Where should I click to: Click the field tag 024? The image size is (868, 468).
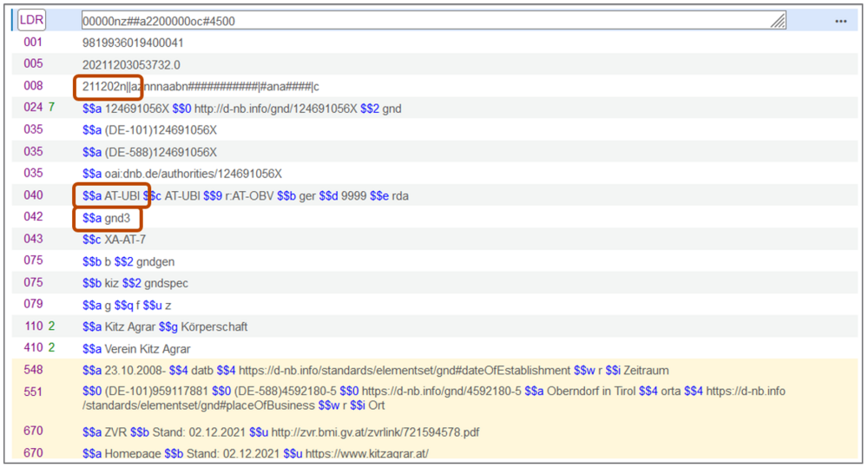coord(33,108)
